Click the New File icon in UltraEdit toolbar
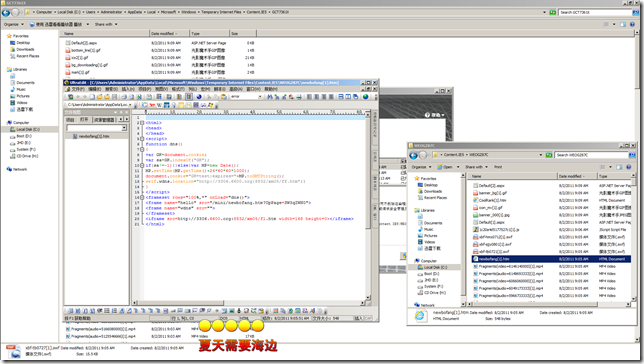Screen dimensions: 644x364 (92, 97)
